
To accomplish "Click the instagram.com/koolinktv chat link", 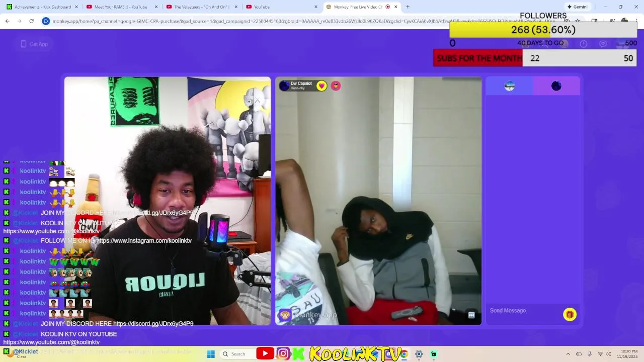I will point(144,241).
